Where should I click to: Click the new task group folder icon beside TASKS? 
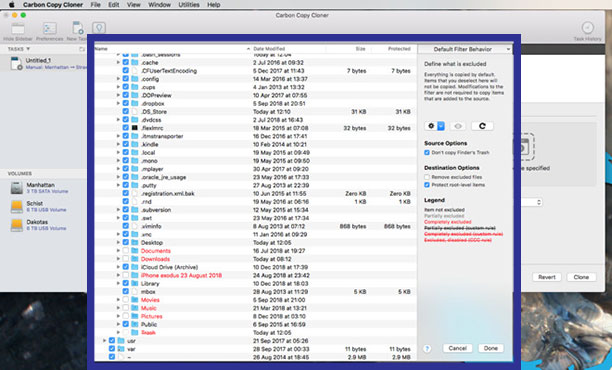point(82,49)
